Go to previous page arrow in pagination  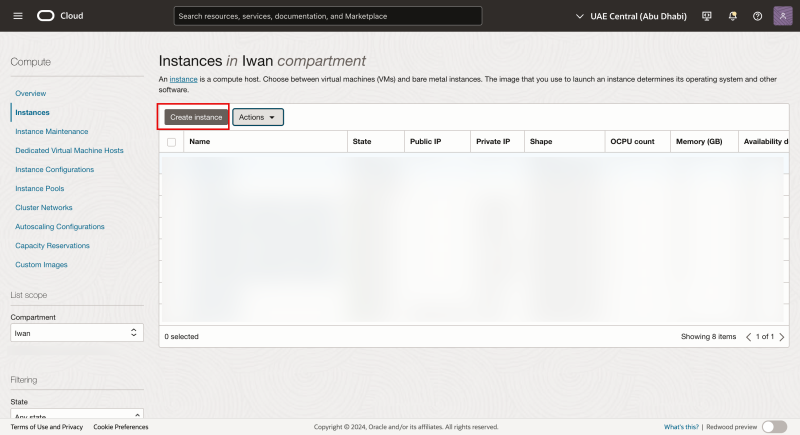coord(749,337)
